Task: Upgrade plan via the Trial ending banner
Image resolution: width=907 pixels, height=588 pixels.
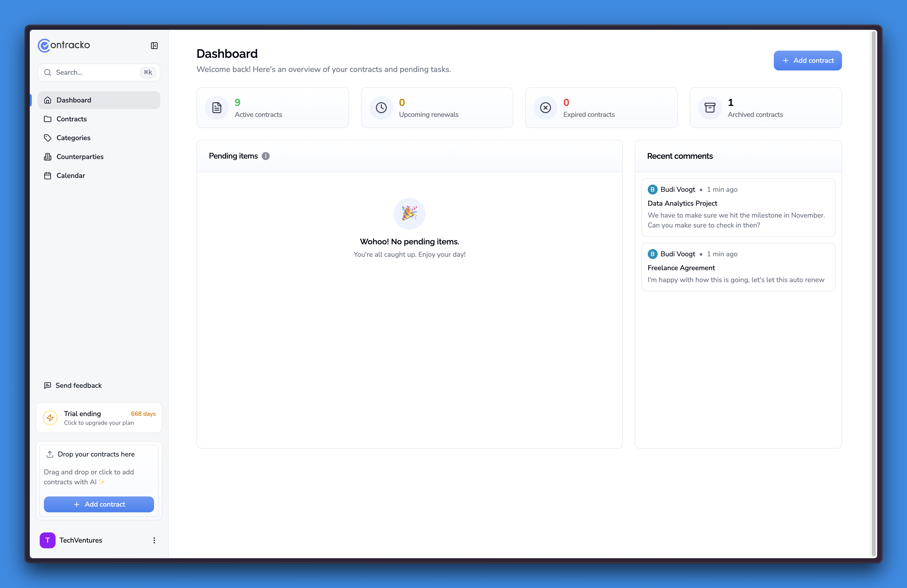Action: (x=99, y=418)
